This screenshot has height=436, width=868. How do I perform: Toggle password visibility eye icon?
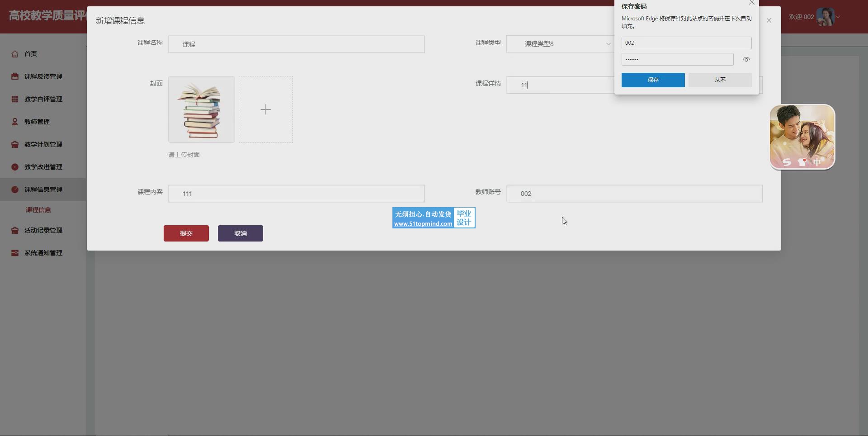click(746, 59)
